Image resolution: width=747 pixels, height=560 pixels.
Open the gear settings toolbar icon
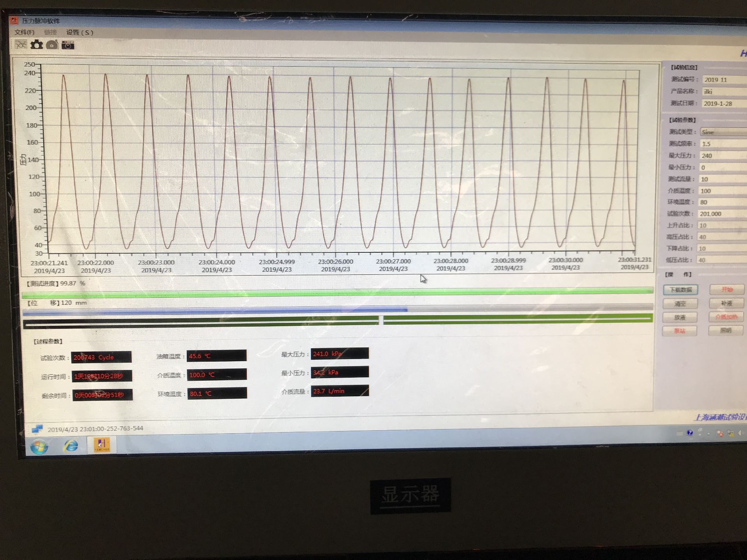point(37,45)
